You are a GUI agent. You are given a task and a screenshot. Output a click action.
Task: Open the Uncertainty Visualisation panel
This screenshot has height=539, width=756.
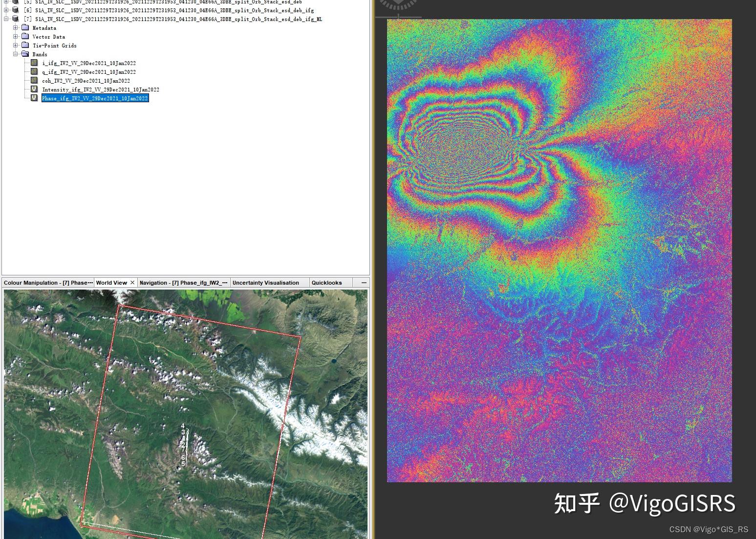[265, 282]
